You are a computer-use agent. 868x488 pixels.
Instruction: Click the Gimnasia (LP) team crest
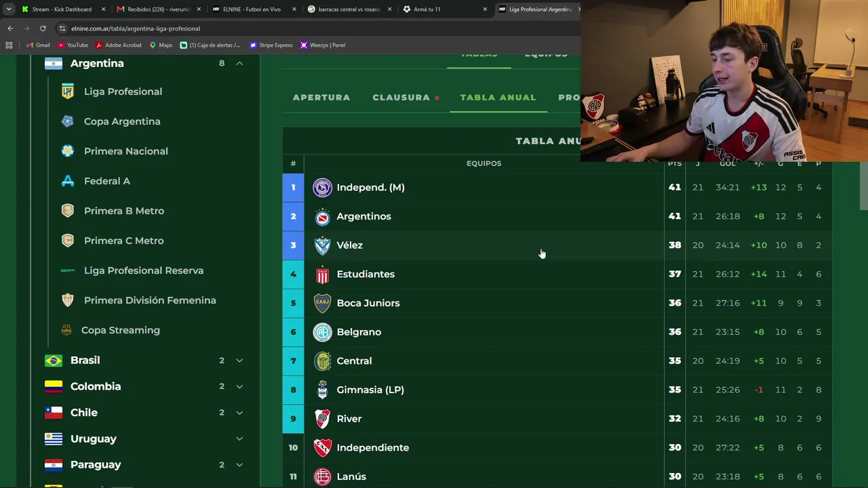(322, 390)
